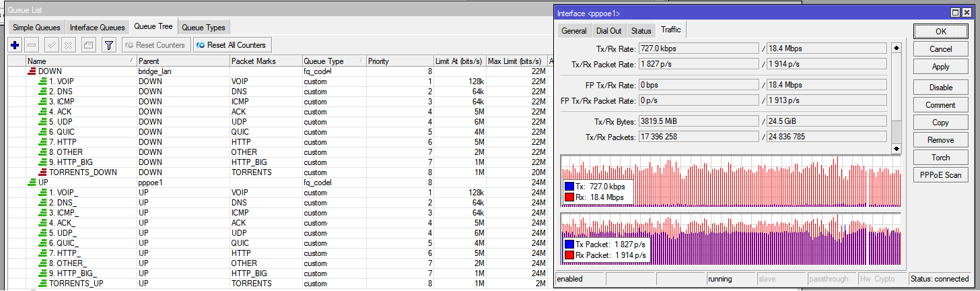Click Cancel in Interface dialog

tap(941, 49)
